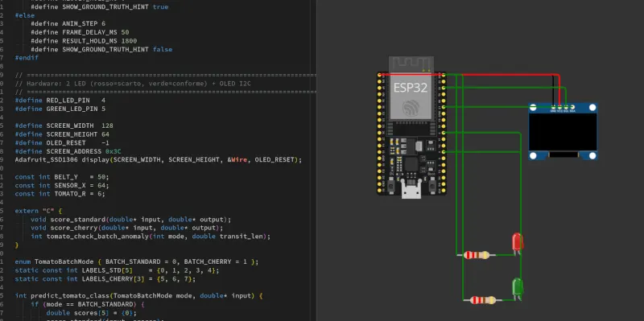Select the green LED component
644x321 pixels.
[x=517, y=288]
